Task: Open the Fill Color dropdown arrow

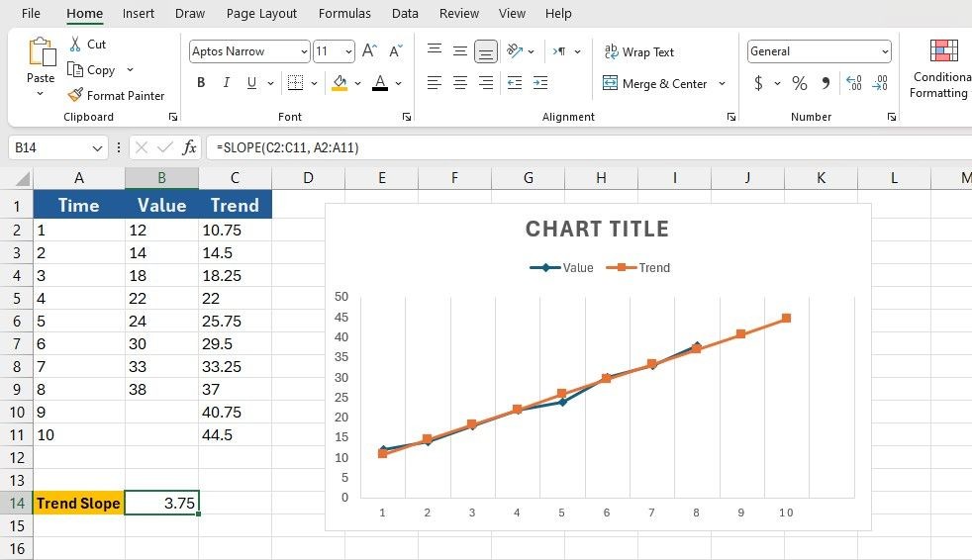Action: click(x=357, y=83)
